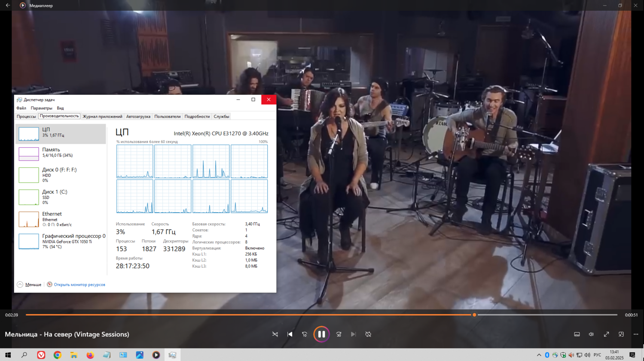Screen dimensions: 644x361
Task: Skip back 10 seconds
Action: tap(305, 334)
